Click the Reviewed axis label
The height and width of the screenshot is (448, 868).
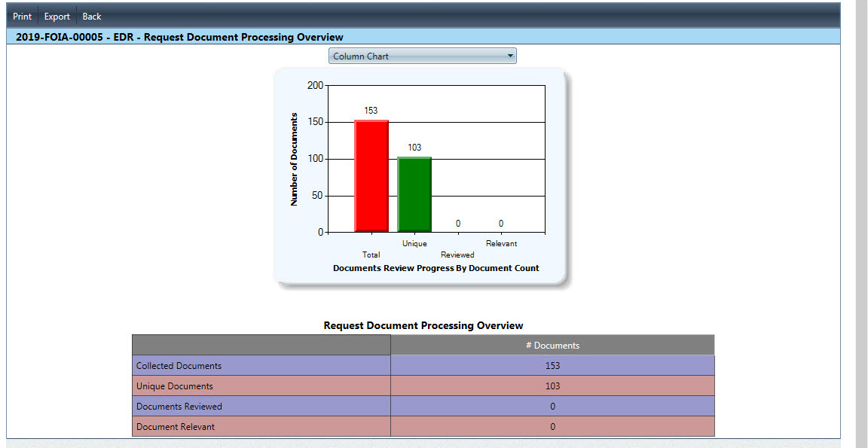457,254
